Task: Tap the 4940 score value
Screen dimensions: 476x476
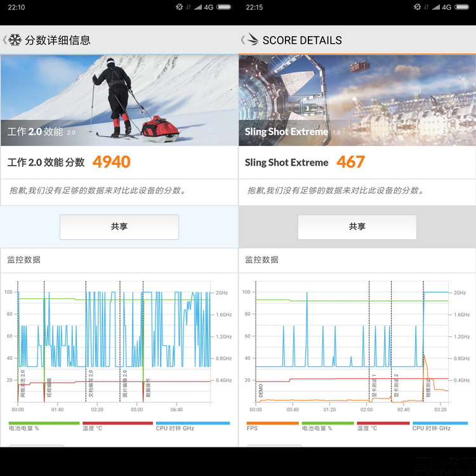Action: (111, 162)
